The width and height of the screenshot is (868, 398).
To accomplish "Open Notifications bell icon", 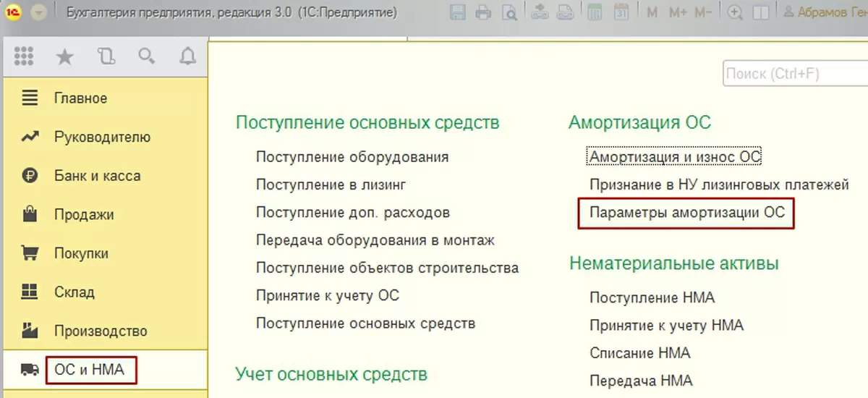I will [188, 57].
